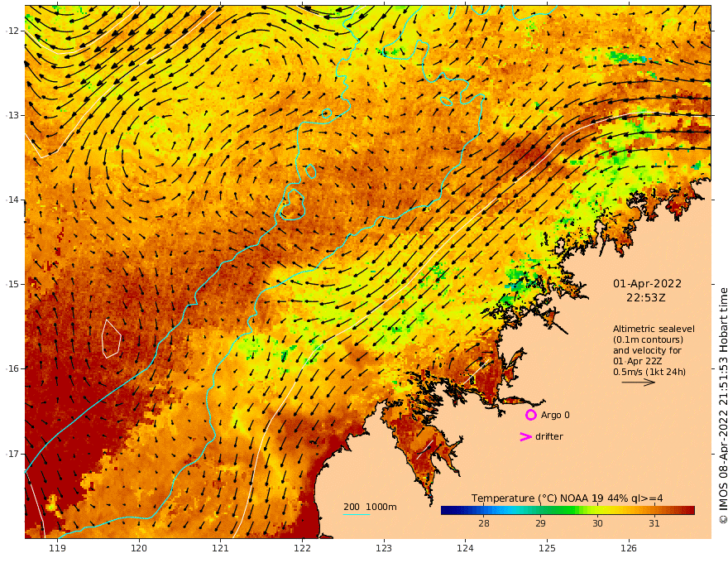Click latitude axis label -16
Screen dimensions: 728x563
point(12,368)
